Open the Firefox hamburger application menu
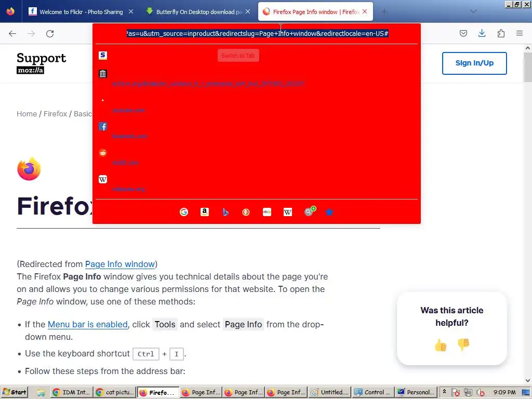 (x=520, y=33)
